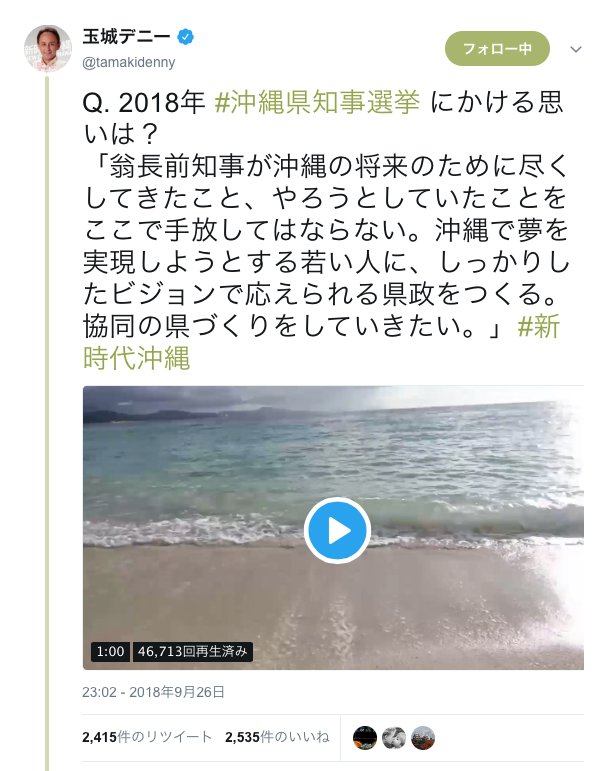Click the 1:00 video duration label
616x771 pixels.
tap(111, 652)
